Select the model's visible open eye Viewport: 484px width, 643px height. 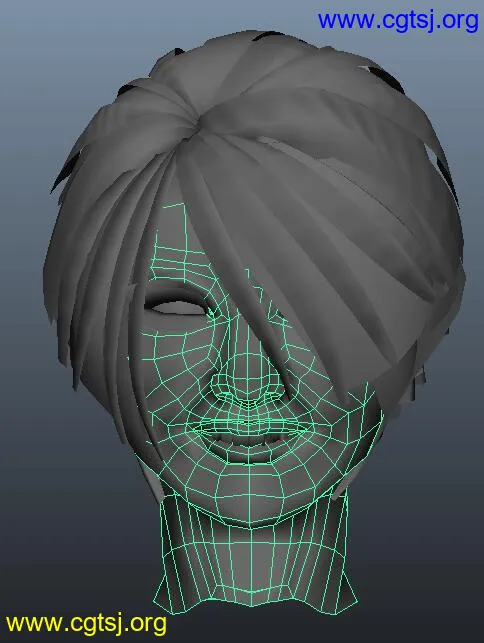coord(176,306)
